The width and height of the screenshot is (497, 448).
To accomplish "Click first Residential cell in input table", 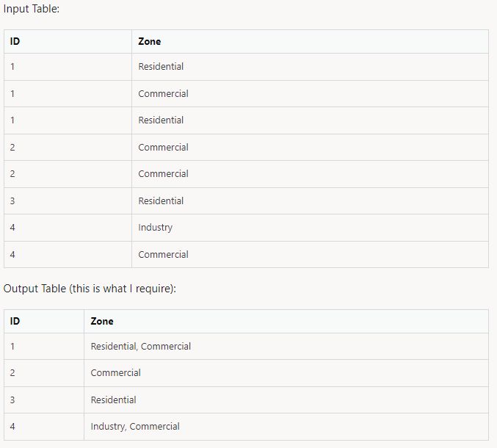I will point(310,67).
